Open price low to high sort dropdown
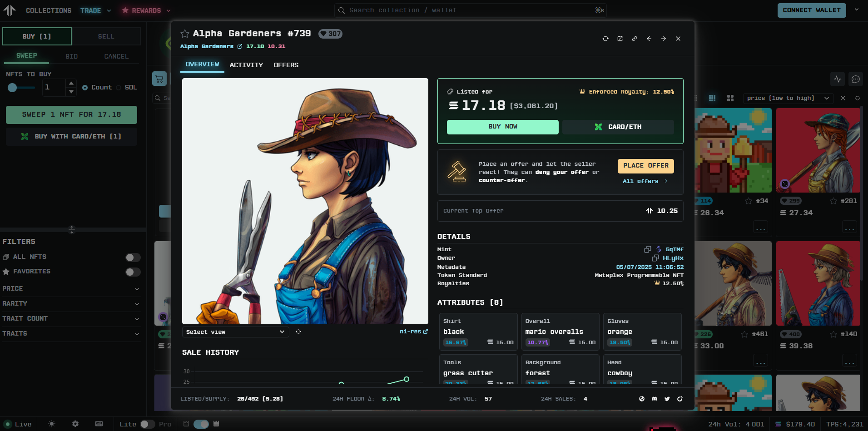Viewport: 868px width, 431px height. tap(787, 98)
